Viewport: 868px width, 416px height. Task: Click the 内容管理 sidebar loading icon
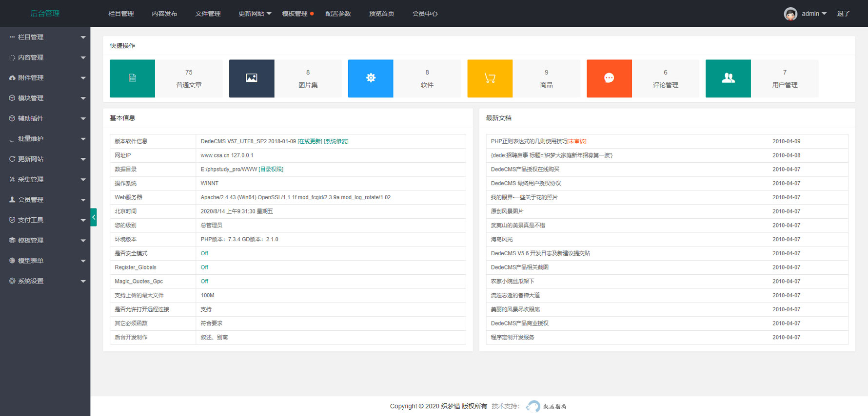tap(12, 57)
